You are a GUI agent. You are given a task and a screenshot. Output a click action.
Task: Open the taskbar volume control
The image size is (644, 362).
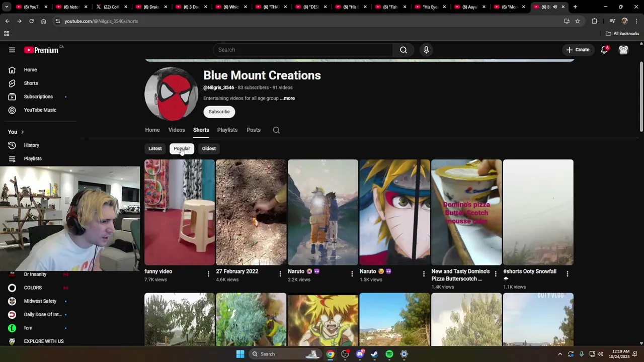click(x=600, y=354)
